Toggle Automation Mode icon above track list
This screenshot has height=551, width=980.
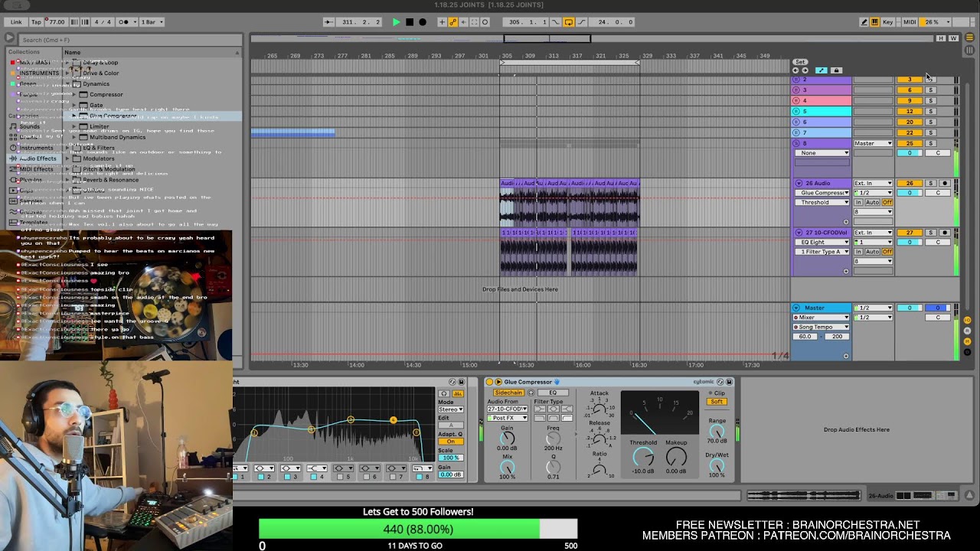pyautogui.click(x=822, y=70)
